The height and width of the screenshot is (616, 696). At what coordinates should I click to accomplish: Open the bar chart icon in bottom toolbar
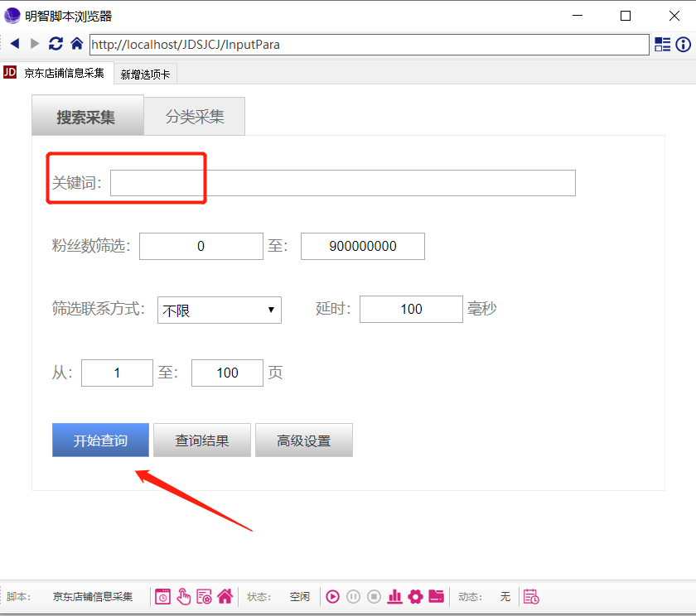(x=394, y=597)
